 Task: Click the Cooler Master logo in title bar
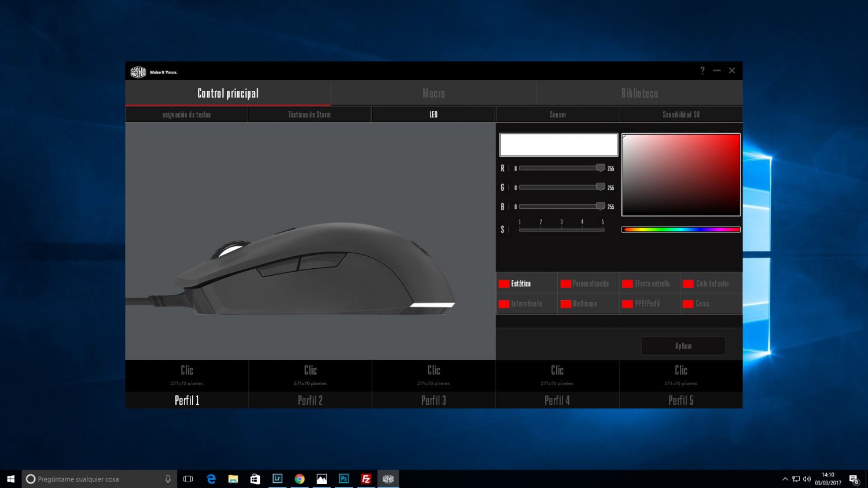[139, 72]
